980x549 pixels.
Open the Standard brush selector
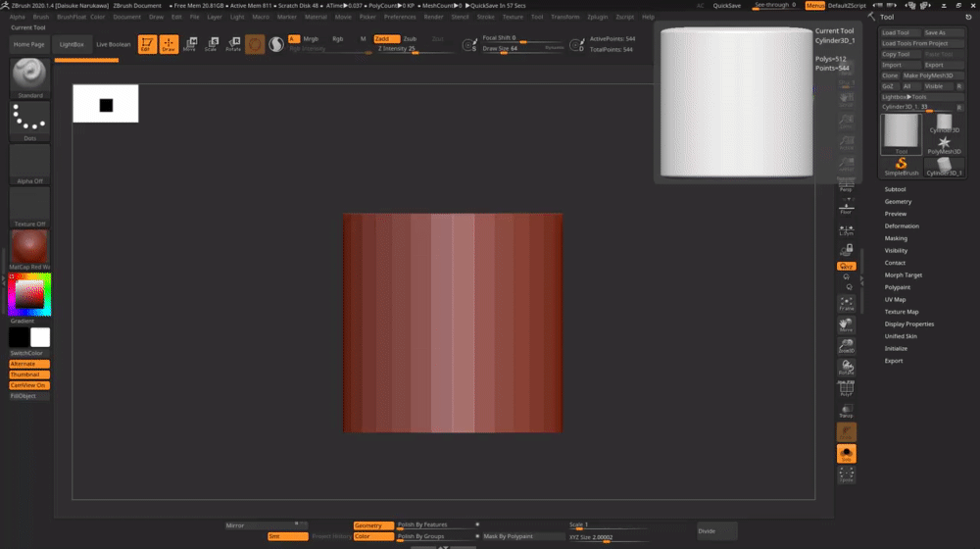29,77
